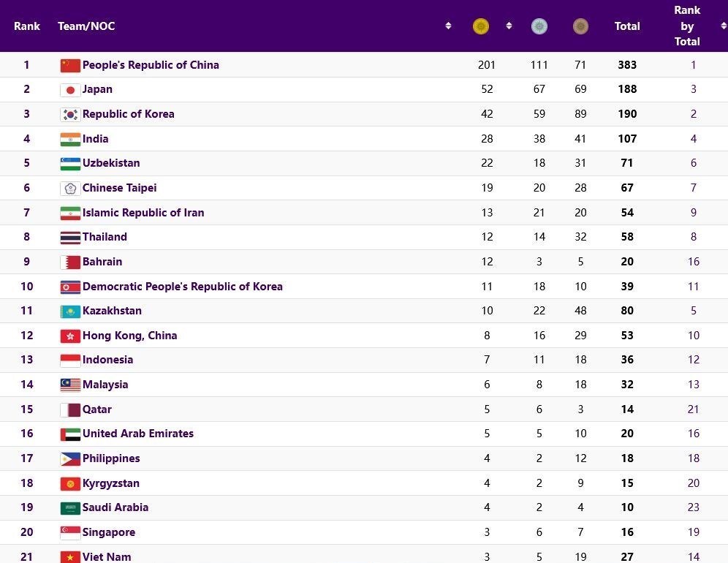Click Thailand's total medal count 58
The width and height of the screenshot is (728, 563).
(x=627, y=237)
